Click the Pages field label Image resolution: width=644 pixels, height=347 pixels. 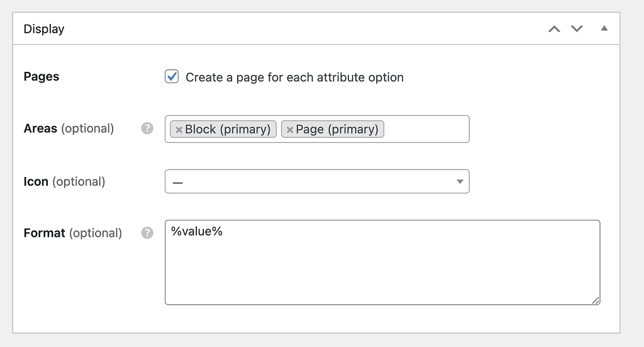pos(42,76)
